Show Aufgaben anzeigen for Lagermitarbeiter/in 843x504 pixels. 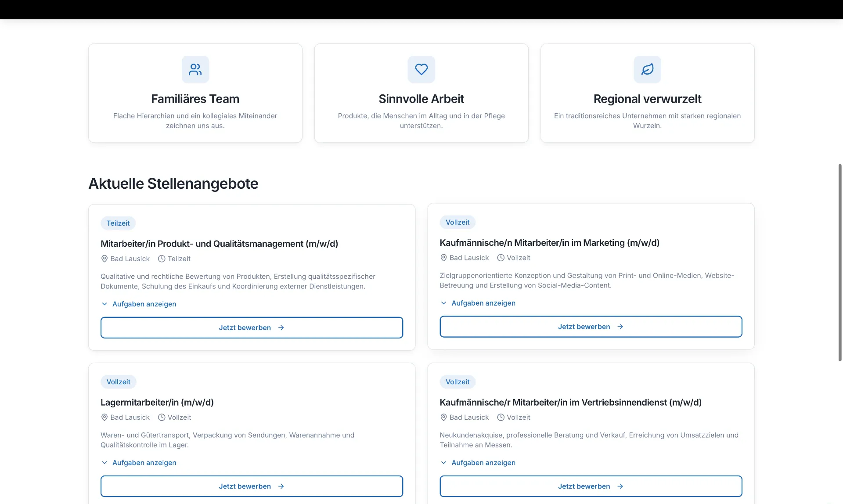(x=139, y=463)
